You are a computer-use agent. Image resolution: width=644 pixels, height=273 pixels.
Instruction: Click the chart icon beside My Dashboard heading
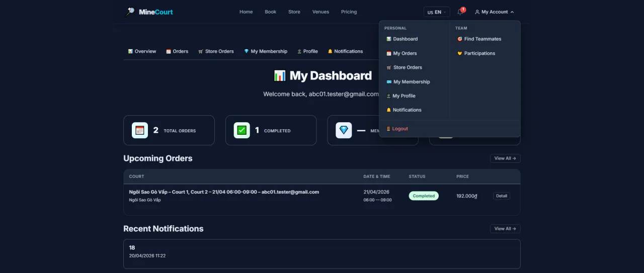pyautogui.click(x=280, y=76)
